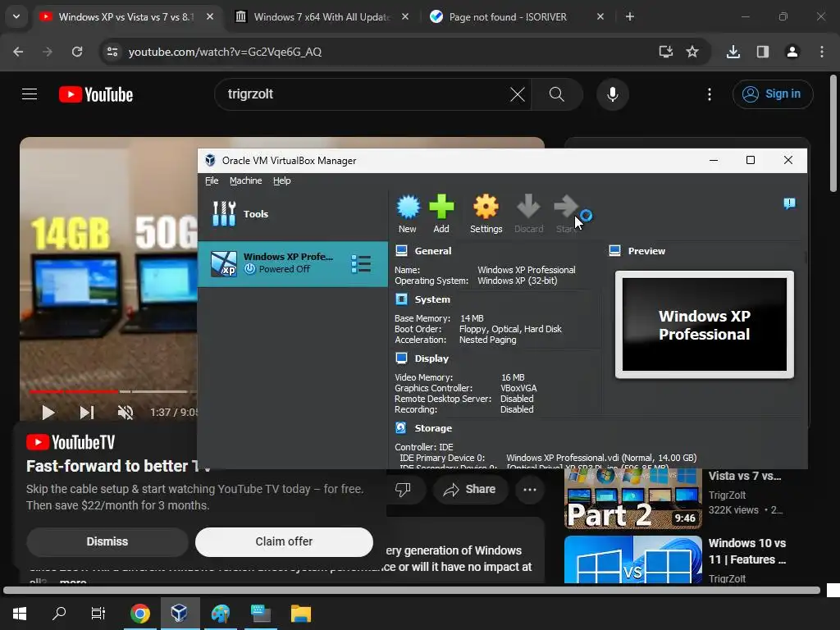Clear the YouTube search text
The width and height of the screenshot is (840, 630).
(x=518, y=95)
